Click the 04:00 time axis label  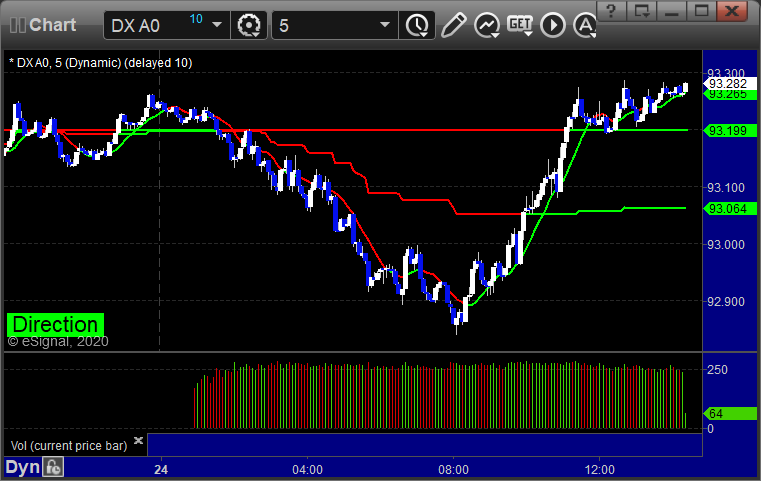coord(307,470)
